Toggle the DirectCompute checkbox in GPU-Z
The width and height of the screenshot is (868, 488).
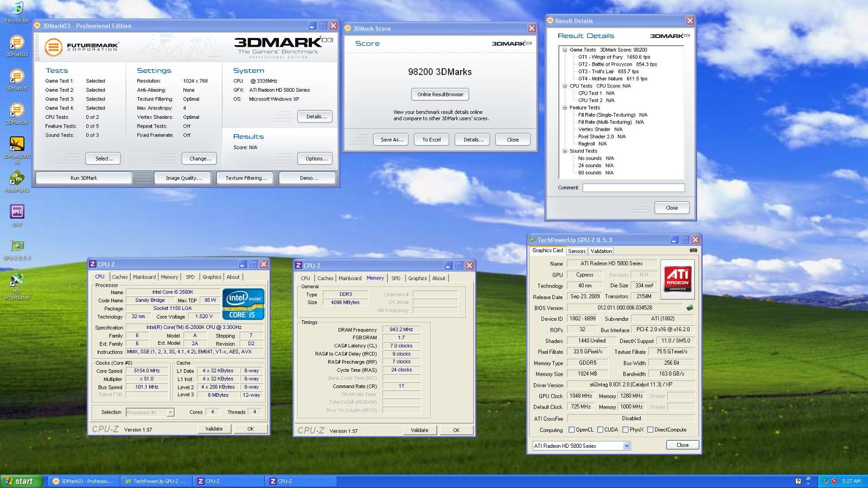(650, 429)
